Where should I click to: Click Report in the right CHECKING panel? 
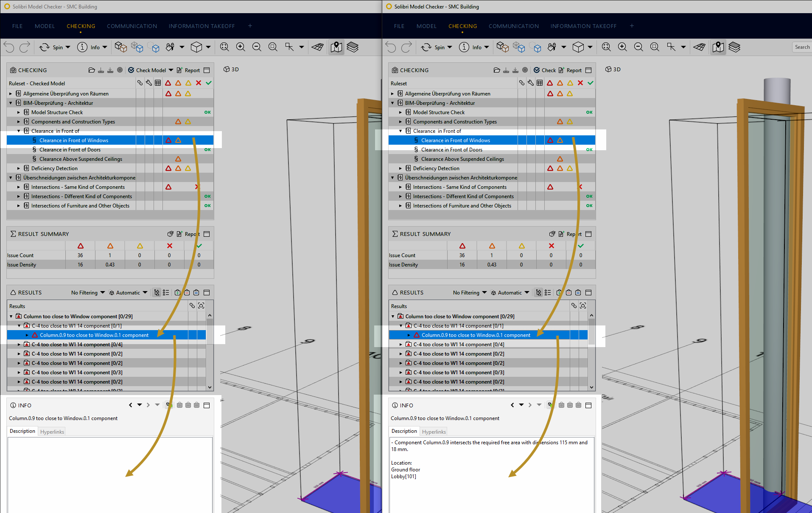click(570, 70)
